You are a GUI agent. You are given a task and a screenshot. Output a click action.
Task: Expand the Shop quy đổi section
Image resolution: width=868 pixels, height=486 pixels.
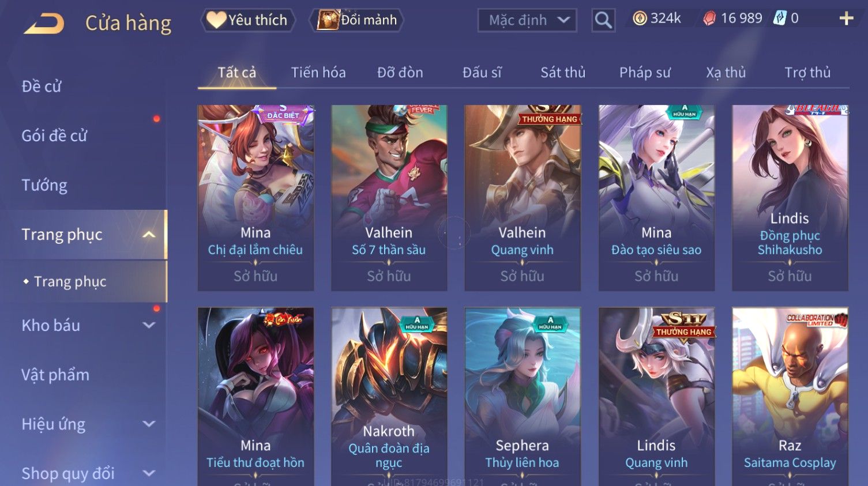click(x=149, y=474)
